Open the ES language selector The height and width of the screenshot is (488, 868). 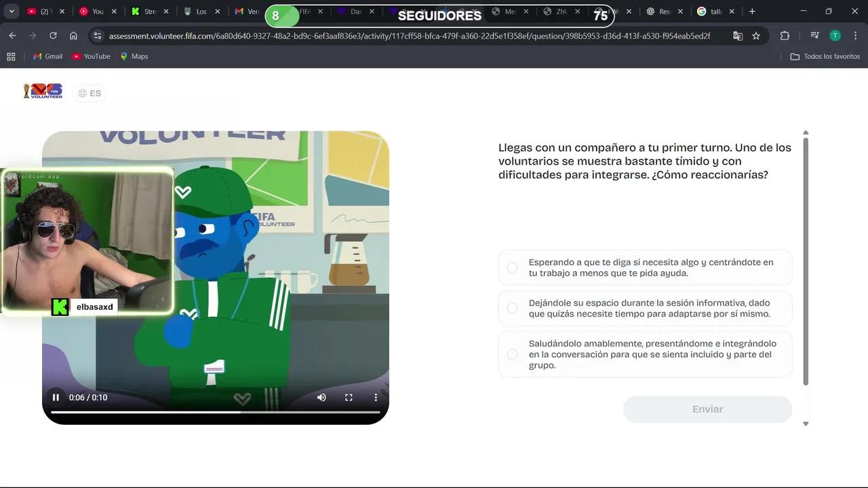(x=90, y=94)
